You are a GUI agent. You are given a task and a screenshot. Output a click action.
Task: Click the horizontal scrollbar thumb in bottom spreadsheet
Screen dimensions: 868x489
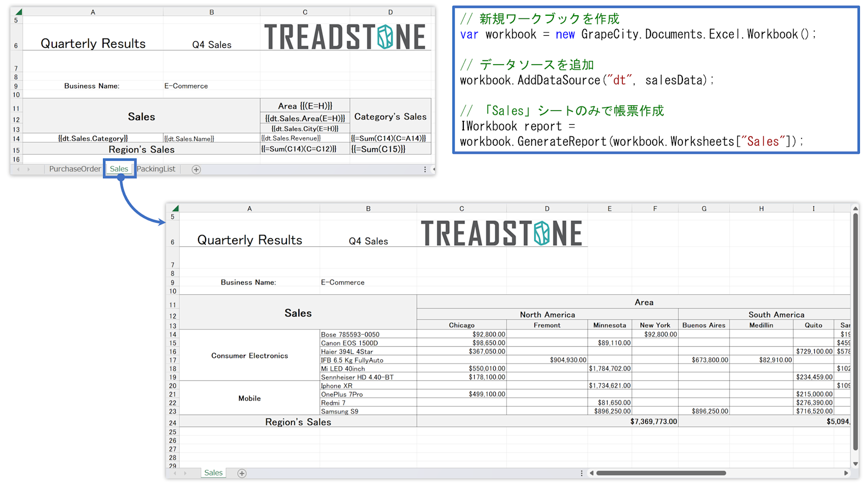[x=661, y=473]
